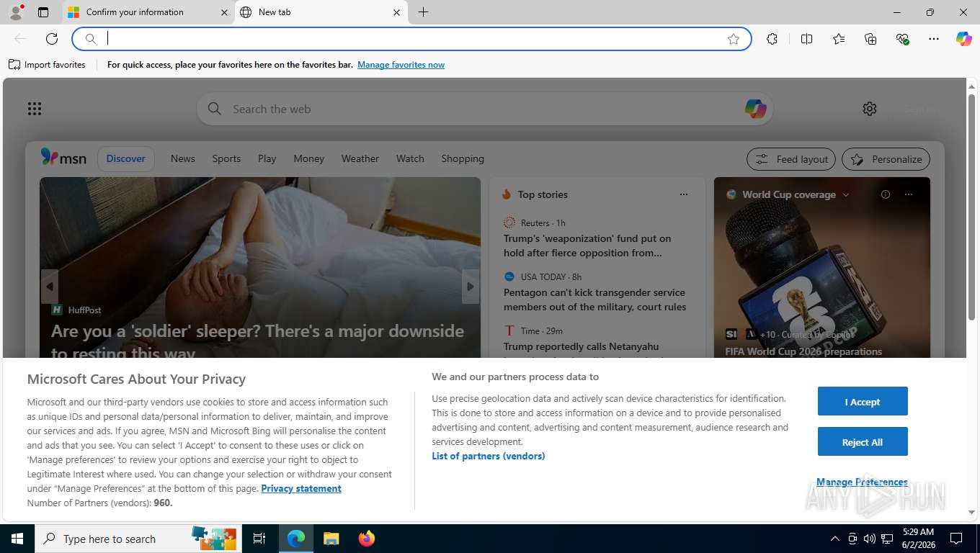Refresh the current page
The width and height of the screenshot is (980, 553).
pos(52,39)
